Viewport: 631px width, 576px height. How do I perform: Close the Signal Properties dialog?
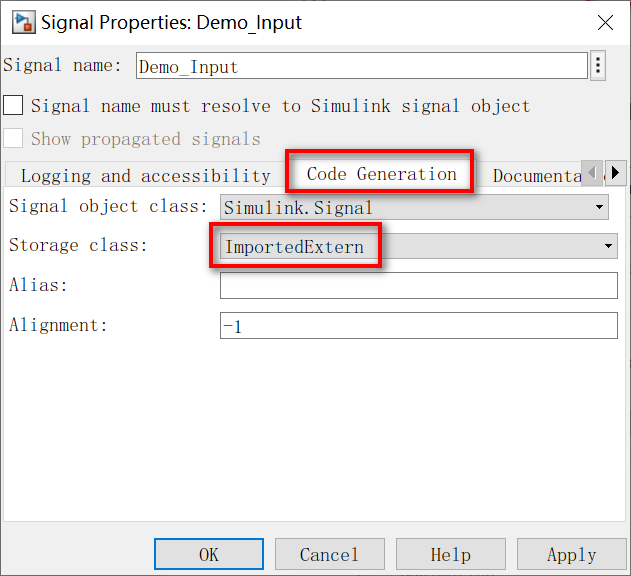605,23
